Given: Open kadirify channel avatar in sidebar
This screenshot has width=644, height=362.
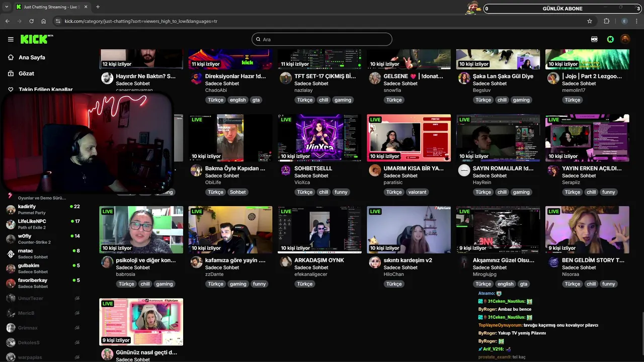Looking at the screenshot, I should (x=11, y=210).
